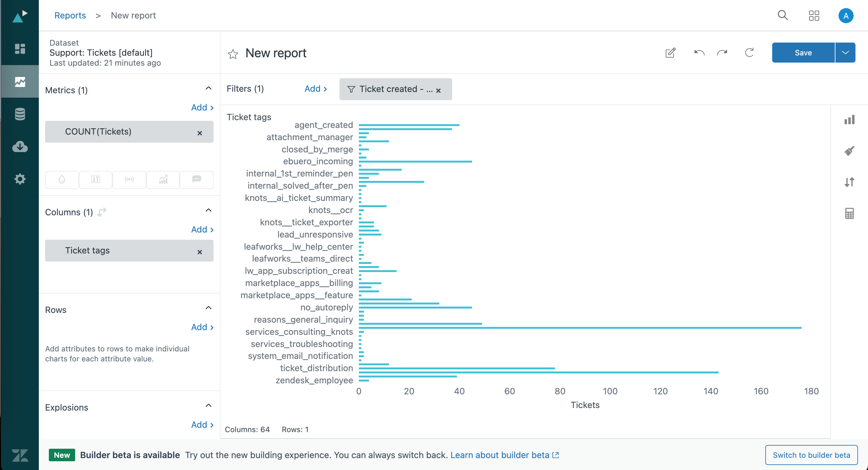This screenshot has width=868, height=470.
Task: Open the dashboards sidebar item
Action: 20,49
